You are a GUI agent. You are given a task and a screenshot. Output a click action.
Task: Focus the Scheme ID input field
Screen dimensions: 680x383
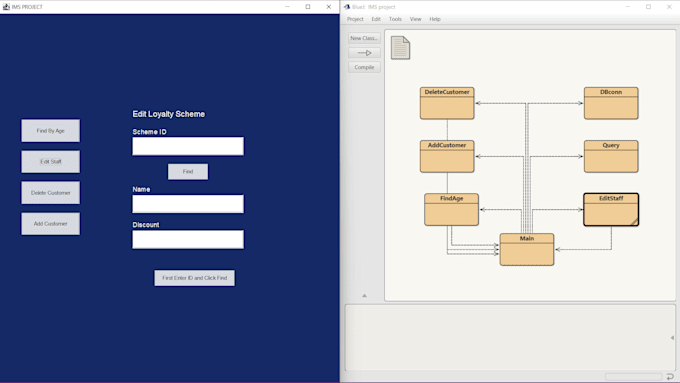click(188, 146)
